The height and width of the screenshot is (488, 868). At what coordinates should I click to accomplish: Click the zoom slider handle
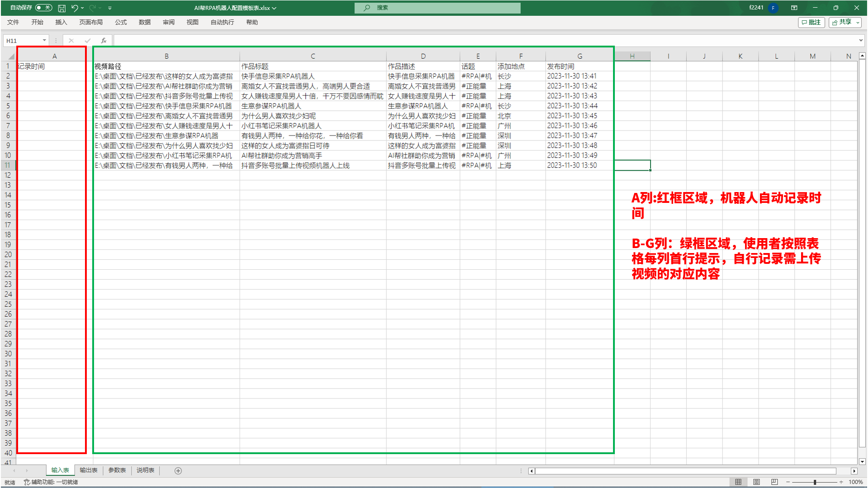[815, 482]
